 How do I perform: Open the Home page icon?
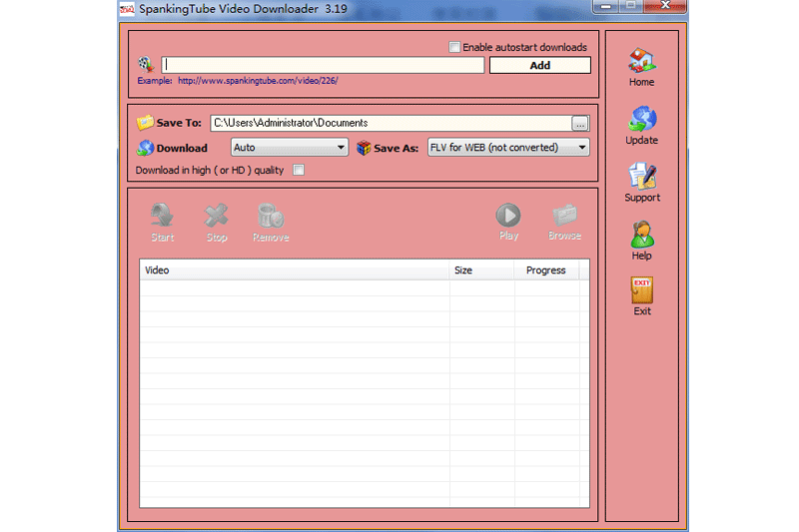(641, 61)
